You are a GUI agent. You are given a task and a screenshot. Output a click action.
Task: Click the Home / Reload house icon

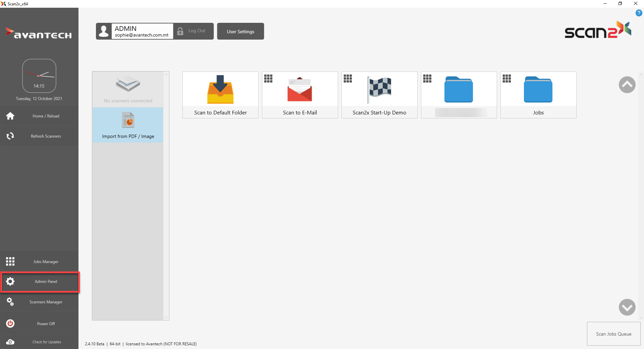click(x=10, y=116)
